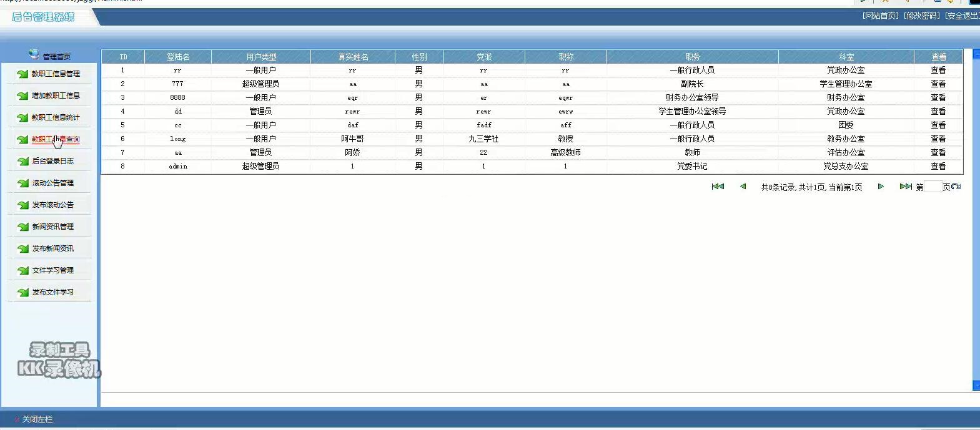Screen dimensions: 980x430
Task: Click 查看 in the 8888 row
Action: [x=938, y=97]
